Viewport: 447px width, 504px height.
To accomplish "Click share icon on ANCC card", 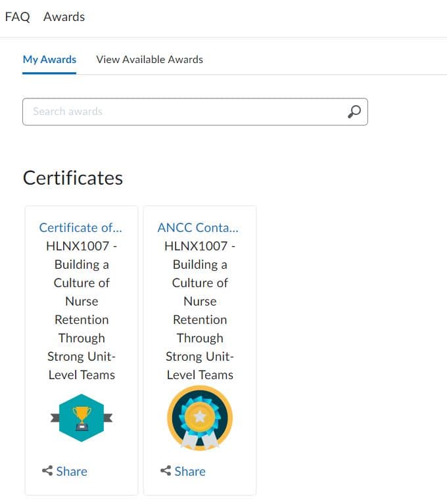I will pyautogui.click(x=166, y=471).
